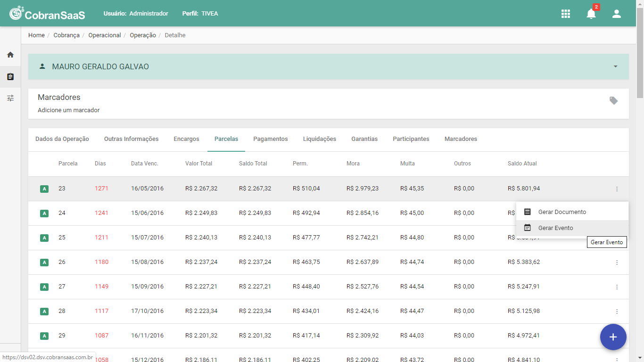This screenshot has width=644, height=362.
Task: Click the CobranSaaS logo
Action: click(47, 14)
